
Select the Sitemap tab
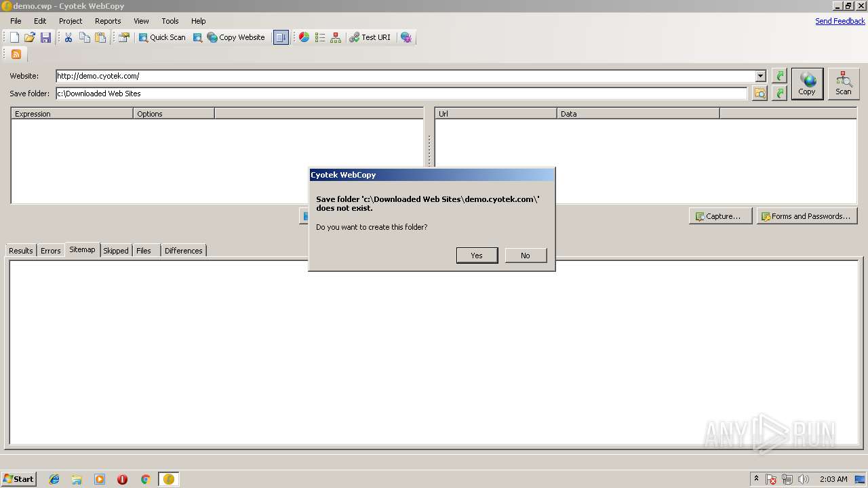[82, 249]
